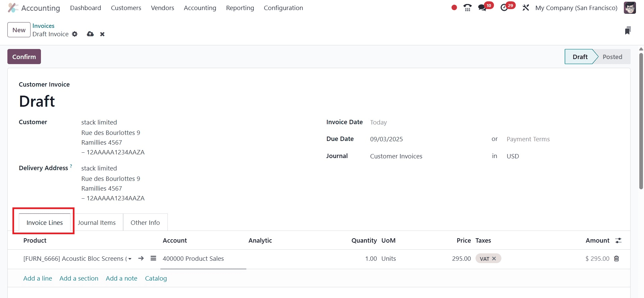Viewport: 644px width, 298px height.
Task: Click the cloud save icon
Action: click(x=90, y=34)
